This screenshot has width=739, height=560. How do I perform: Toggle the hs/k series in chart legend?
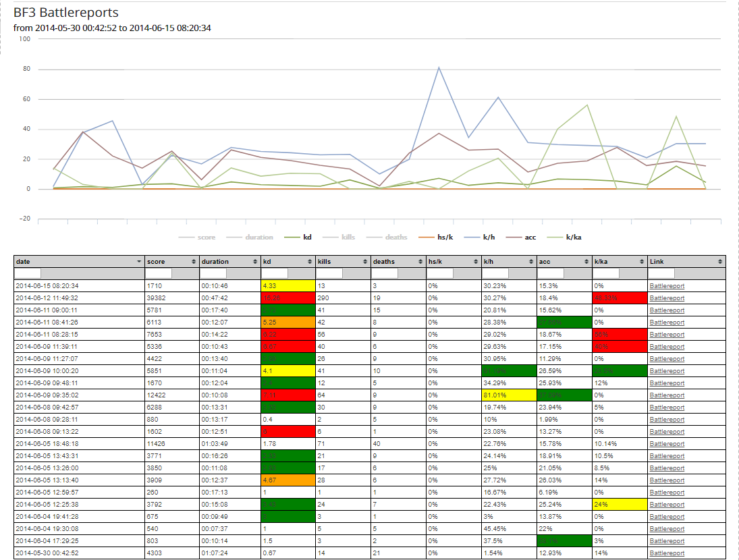pos(436,237)
